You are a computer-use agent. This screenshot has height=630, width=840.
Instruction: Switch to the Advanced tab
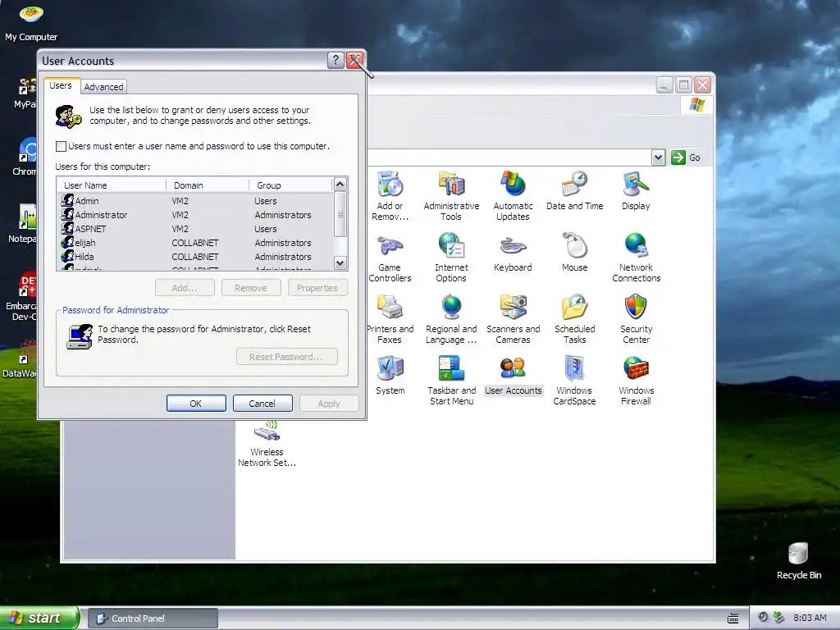click(x=103, y=87)
